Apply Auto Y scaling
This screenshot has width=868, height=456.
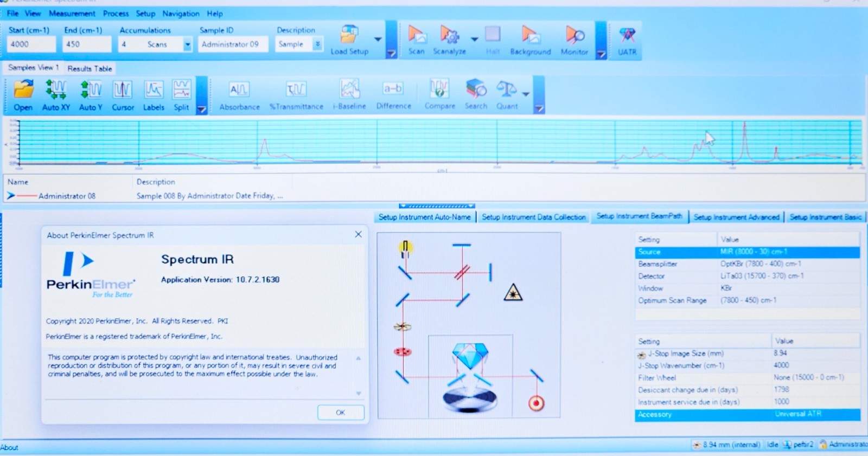tap(91, 95)
